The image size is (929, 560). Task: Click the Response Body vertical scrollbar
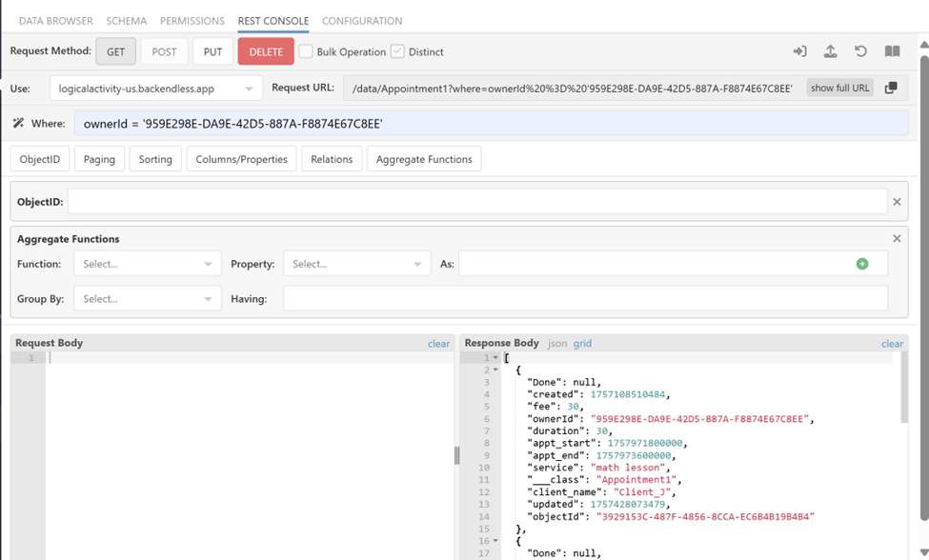coord(903,388)
